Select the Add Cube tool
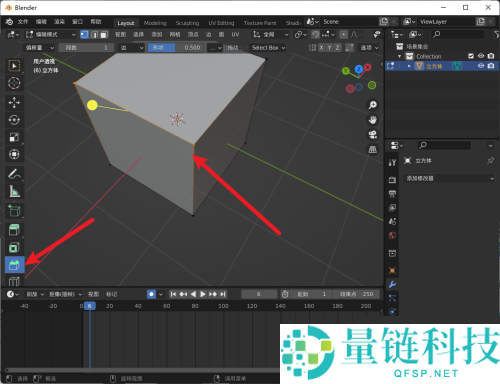Screen dimensions: 500x384 [x=14, y=211]
